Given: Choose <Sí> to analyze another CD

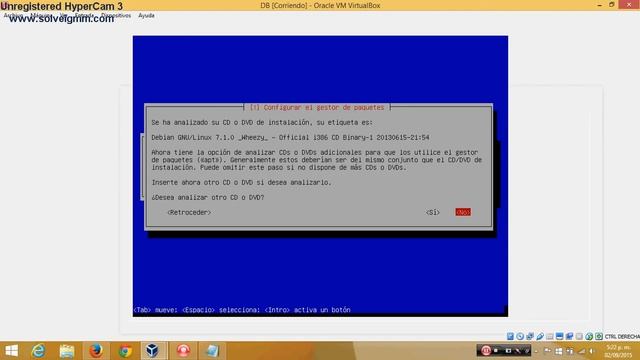Looking at the screenshot, I should click(x=433, y=212).
